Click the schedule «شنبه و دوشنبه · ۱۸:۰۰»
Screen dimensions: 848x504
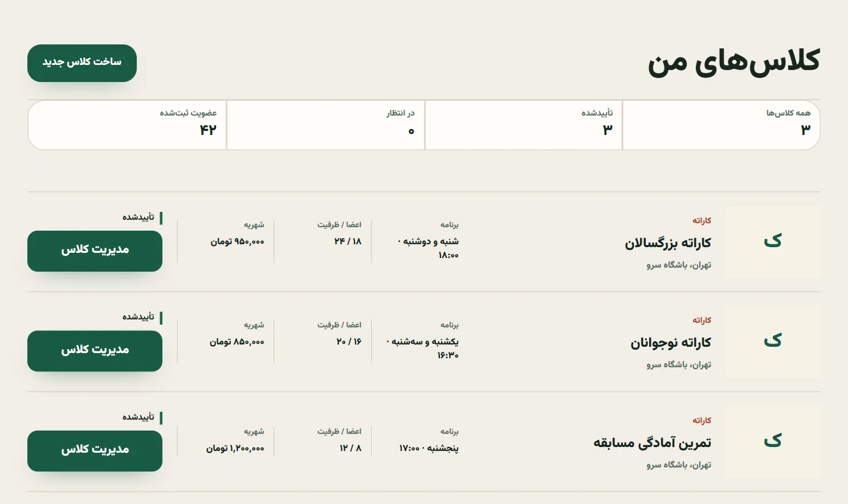428,248
